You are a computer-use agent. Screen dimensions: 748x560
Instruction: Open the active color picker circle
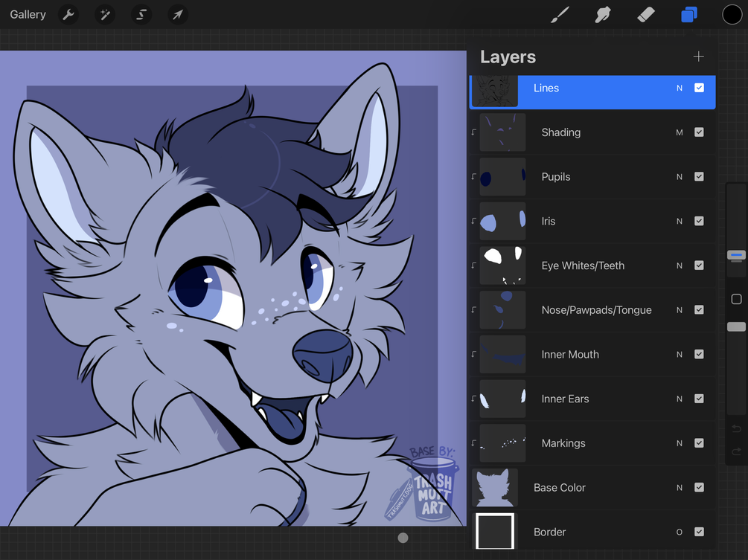point(732,15)
